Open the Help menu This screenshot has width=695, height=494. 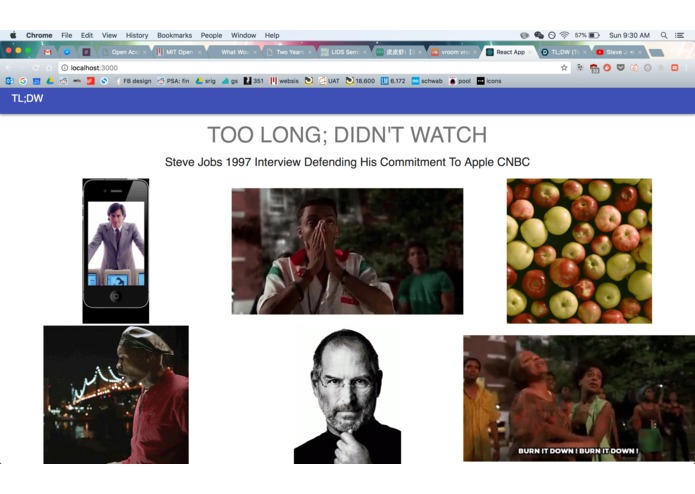tap(272, 35)
